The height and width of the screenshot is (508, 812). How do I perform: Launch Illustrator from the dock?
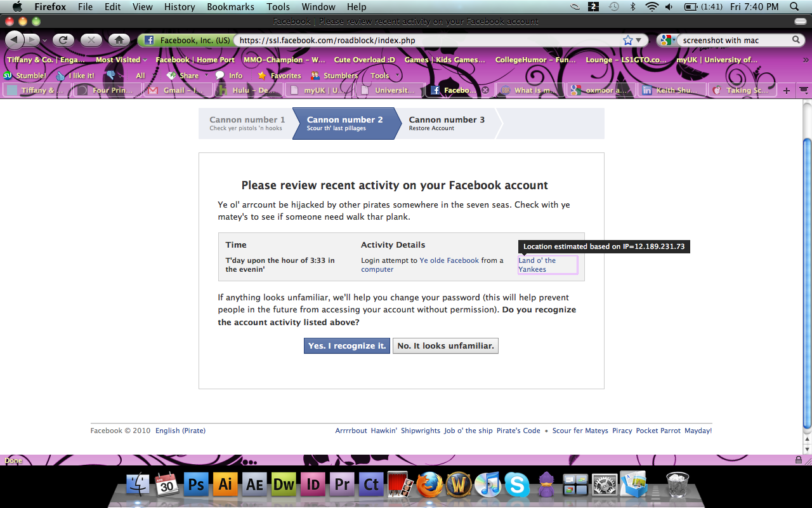coord(225,485)
